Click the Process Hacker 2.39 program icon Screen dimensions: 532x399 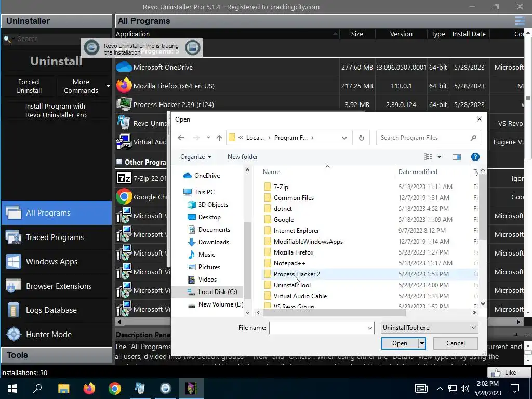(124, 104)
